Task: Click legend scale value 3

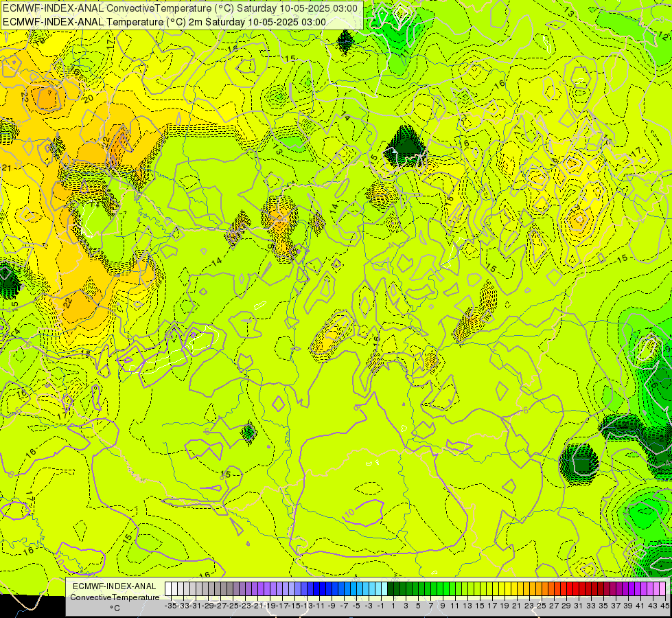Action: click(x=406, y=606)
